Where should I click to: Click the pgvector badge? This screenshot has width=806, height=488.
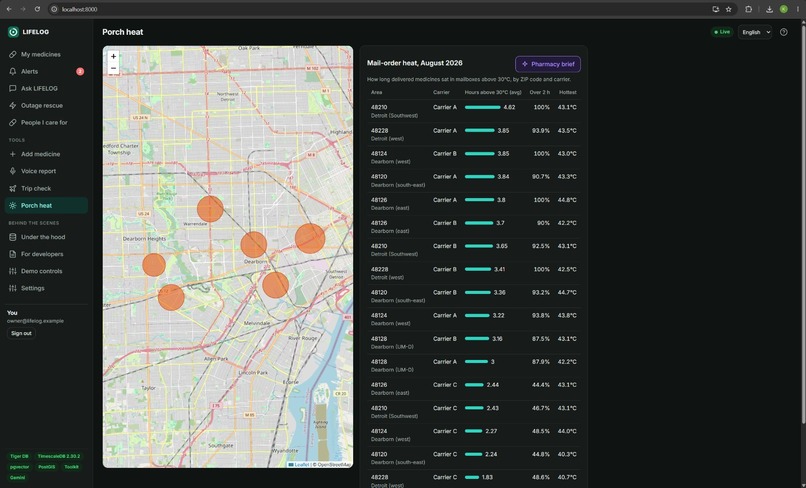[x=20, y=467]
